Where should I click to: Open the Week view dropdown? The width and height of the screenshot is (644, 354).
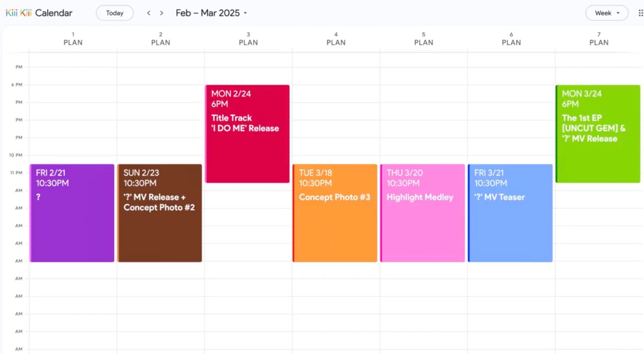tap(606, 13)
